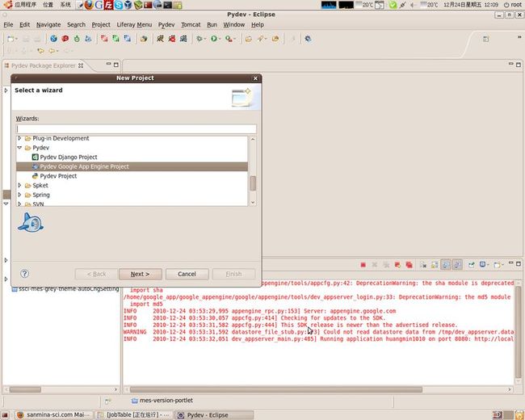This screenshot has width=525, height=420.
Task: Open the File menu
Action: pos(8,25)
